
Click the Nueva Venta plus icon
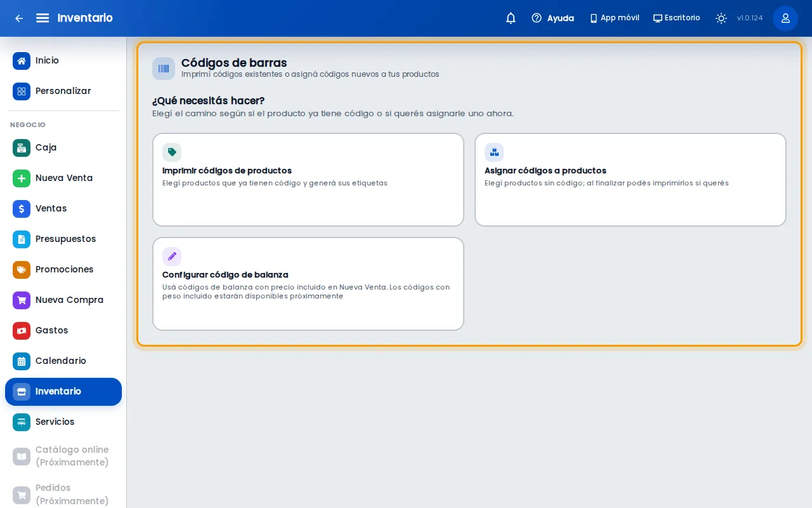point(22,178)
